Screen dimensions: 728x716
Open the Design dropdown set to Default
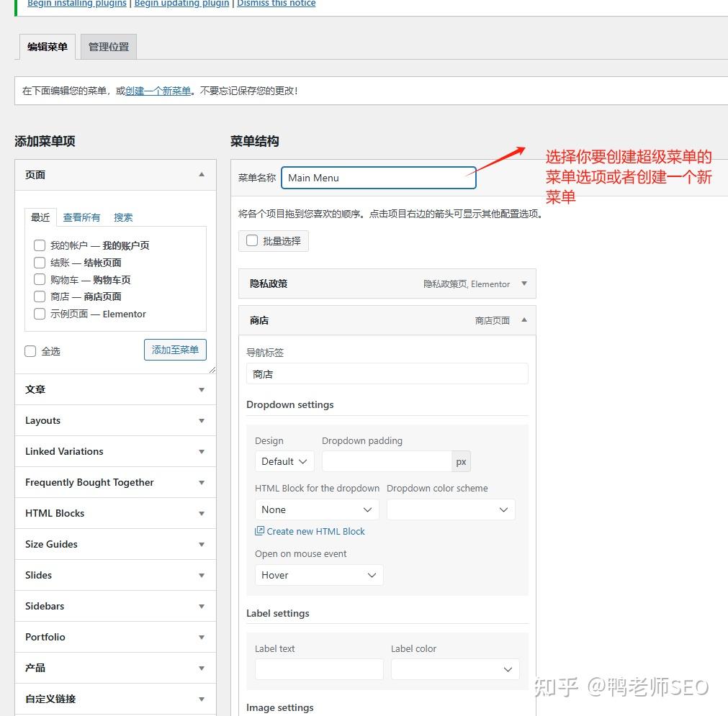click(284, 461)
